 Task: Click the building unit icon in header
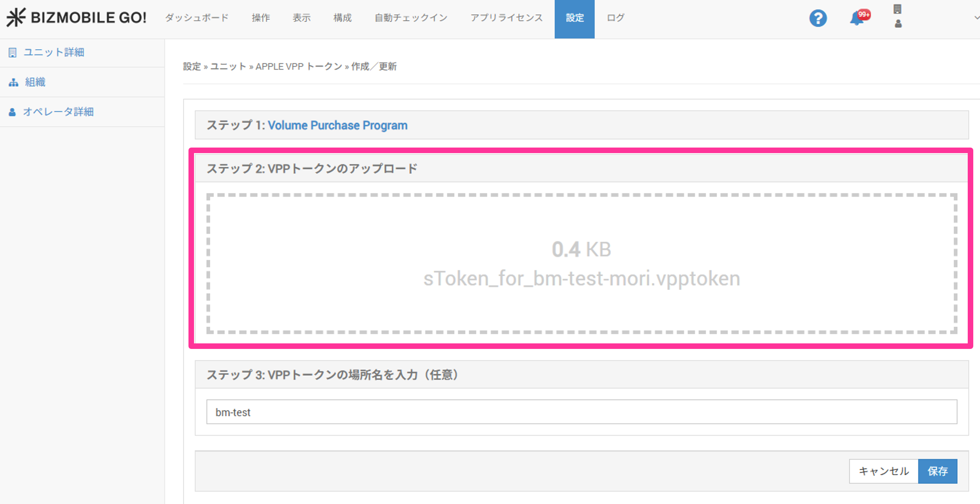click(897, 9)
